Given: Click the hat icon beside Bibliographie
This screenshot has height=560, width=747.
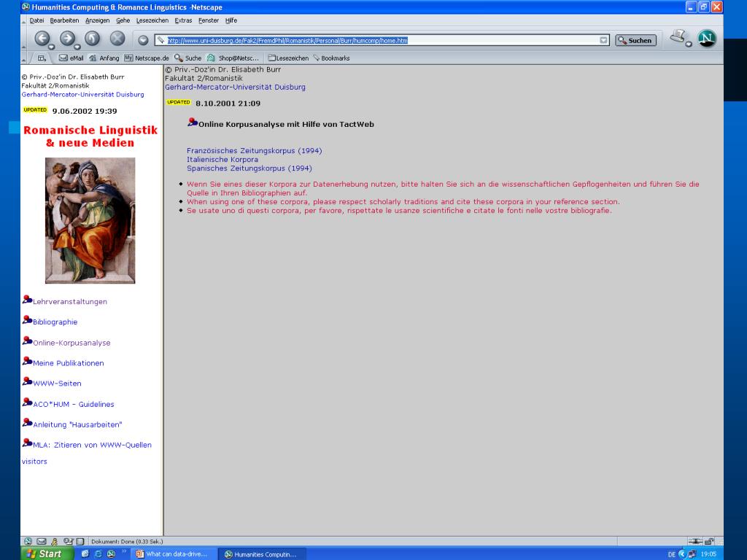Looking at the screenshot, I should point(27,319).
